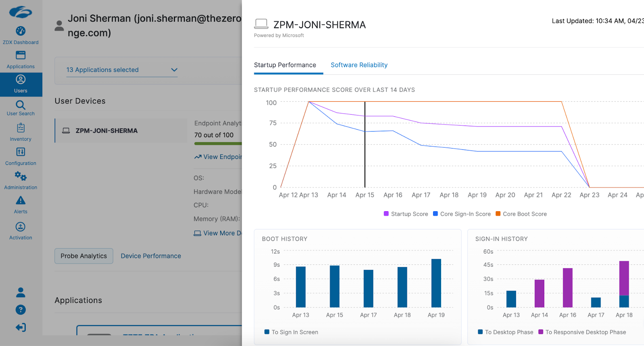
Task: Click the help question mark icon
Action: pos(21,310)
